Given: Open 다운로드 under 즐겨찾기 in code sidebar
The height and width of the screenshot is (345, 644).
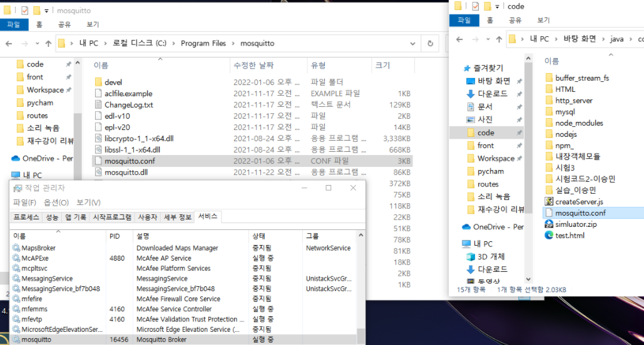Looking at the screenshot, I should point(493,94).
